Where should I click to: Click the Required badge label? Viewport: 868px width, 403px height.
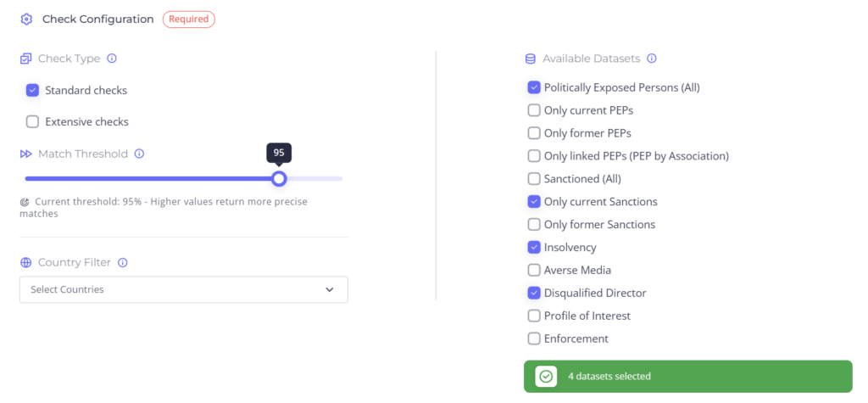pyautogui.click(x=189, y=20)
